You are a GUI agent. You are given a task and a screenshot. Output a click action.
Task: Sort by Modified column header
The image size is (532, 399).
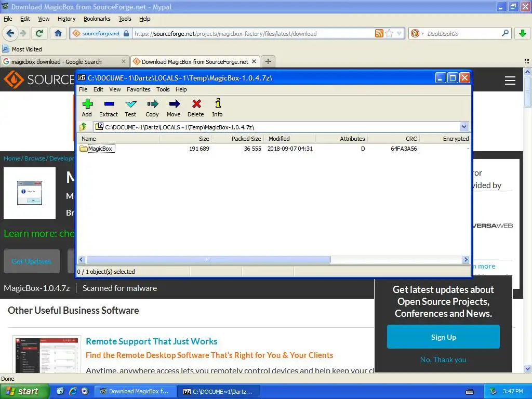tap(289, 139)
